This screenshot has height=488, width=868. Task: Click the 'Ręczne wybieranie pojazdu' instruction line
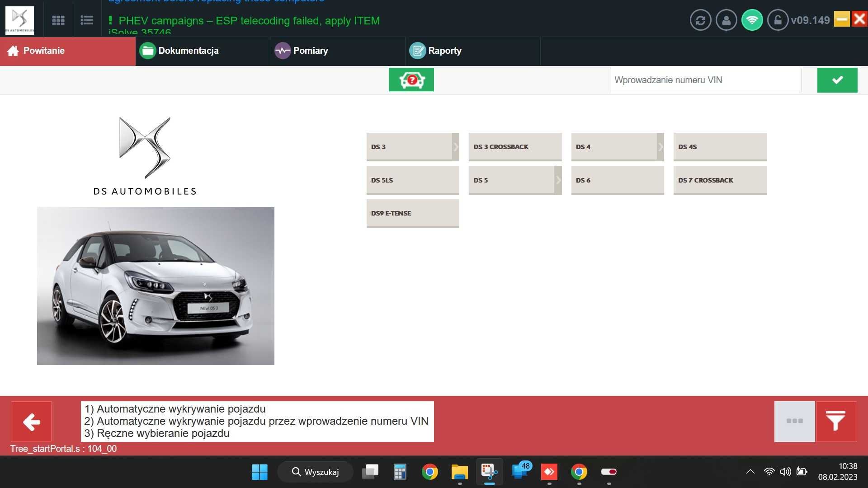point(157,433)
